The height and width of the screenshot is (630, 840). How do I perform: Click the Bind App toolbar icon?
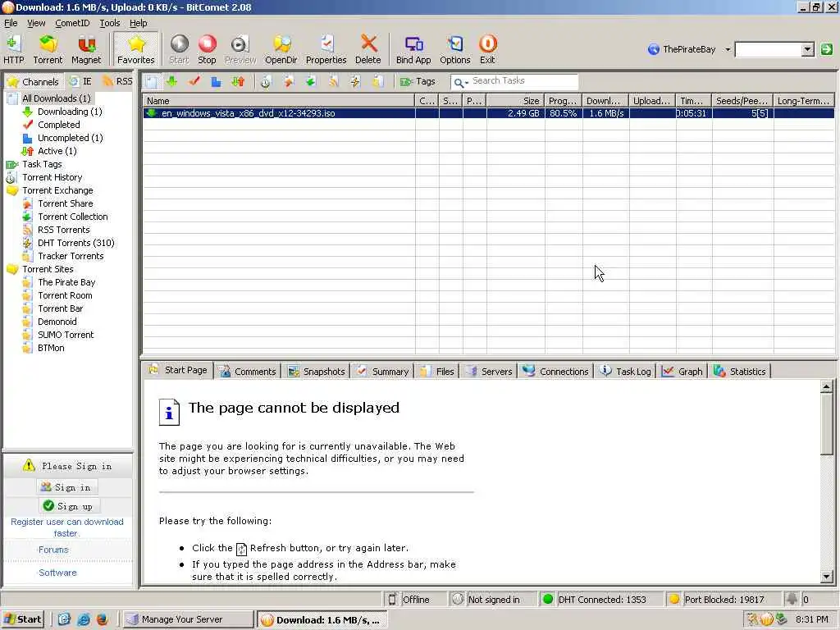[x=413, y=48]
